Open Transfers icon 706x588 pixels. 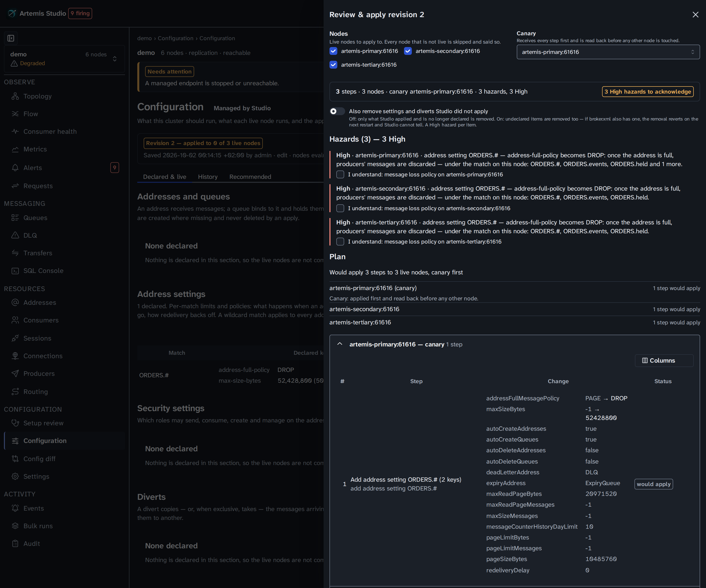15,253
